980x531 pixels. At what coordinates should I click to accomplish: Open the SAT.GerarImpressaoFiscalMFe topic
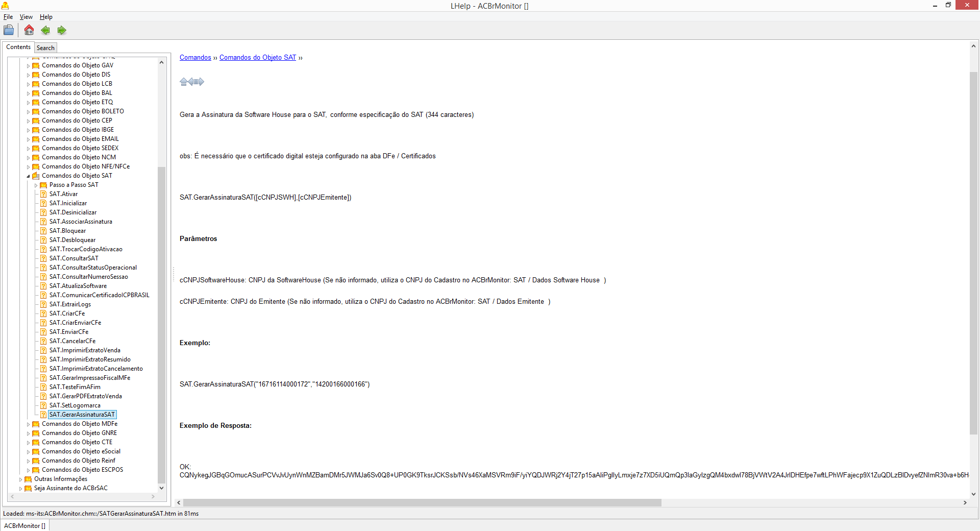(x=90, y=378)
